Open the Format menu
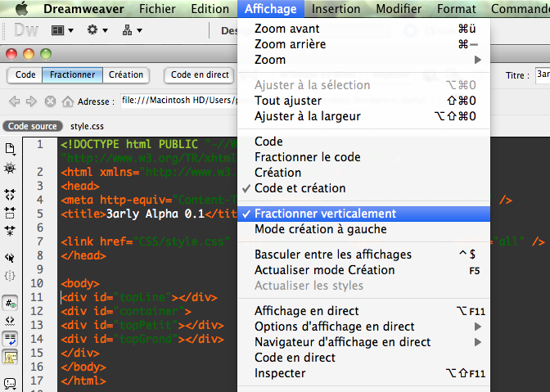Viewport: 550px width, 392px height. [x=457, y=9]
